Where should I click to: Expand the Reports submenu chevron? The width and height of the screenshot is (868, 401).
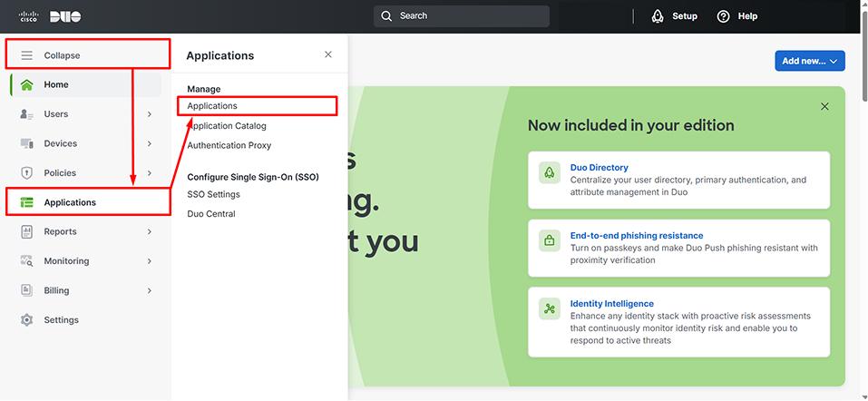point(150,231)
